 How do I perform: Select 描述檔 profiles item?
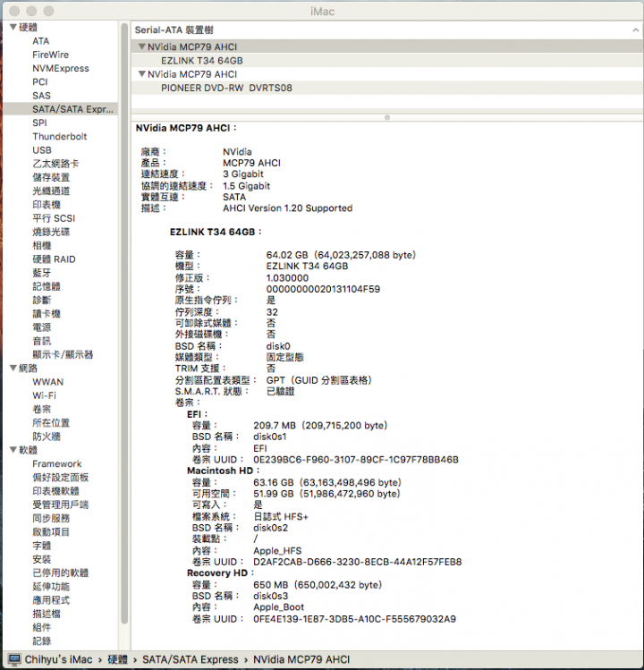pos(47,614)
